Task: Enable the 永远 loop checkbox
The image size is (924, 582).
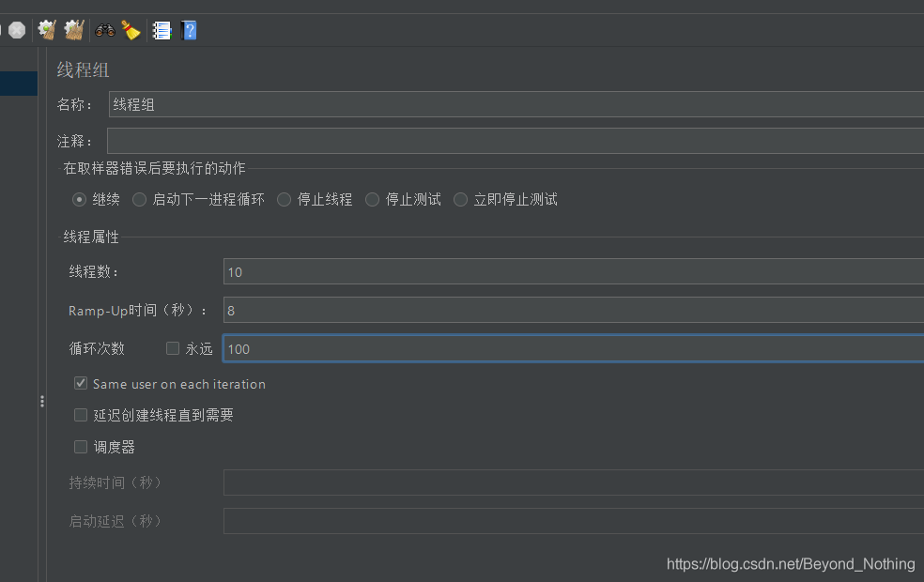Action: [173, 348]
